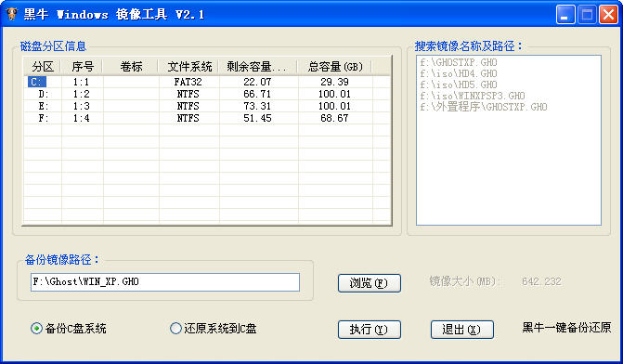Click the 66.71 free capacity cell

pyautogui.click(x=257, y=94)
